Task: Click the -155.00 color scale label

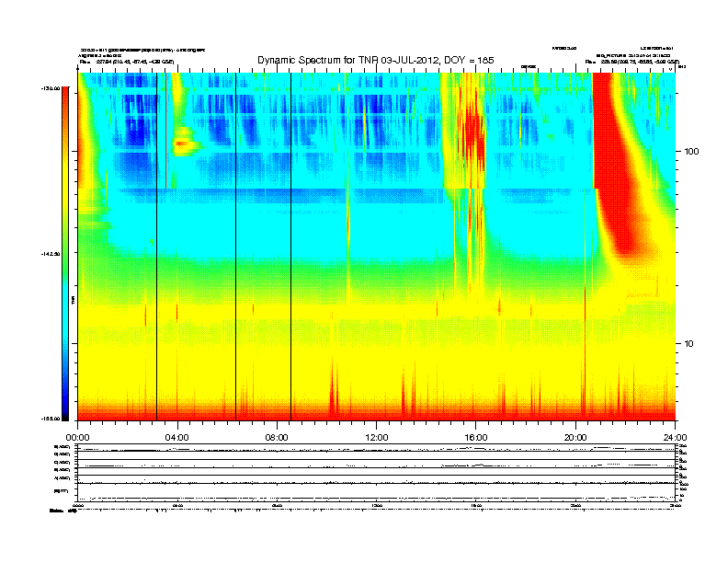Action: tap(51, 419)
